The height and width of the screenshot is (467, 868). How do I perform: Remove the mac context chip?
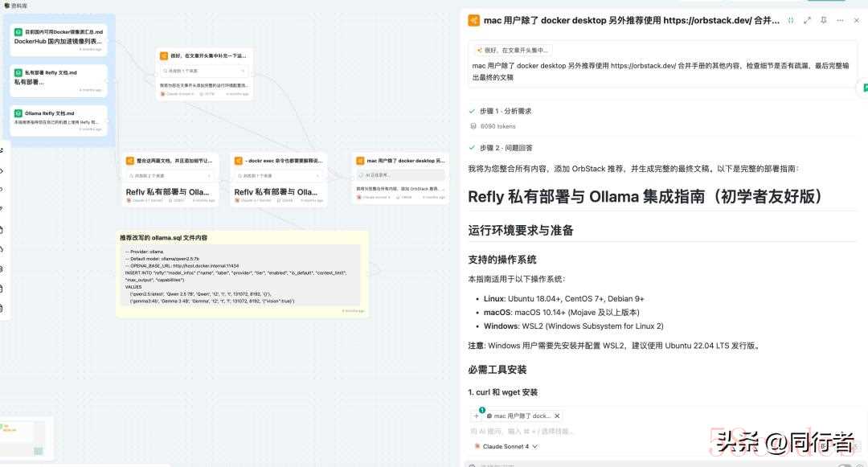point(558,416)
